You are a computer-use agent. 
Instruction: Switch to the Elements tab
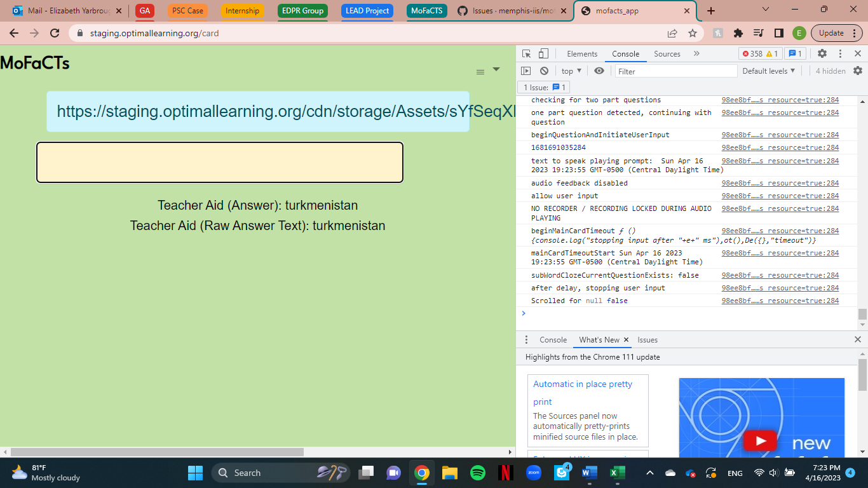pyautogui.click(x=581, y=53)
